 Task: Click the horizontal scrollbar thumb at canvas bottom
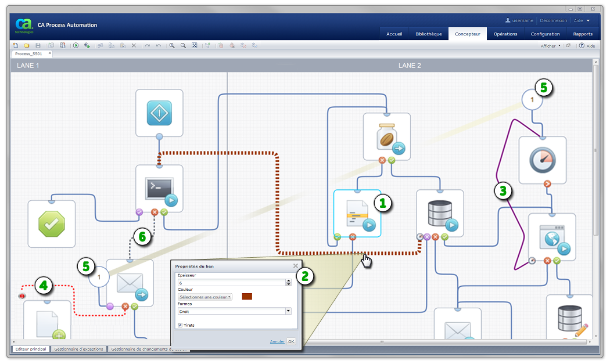382,341
